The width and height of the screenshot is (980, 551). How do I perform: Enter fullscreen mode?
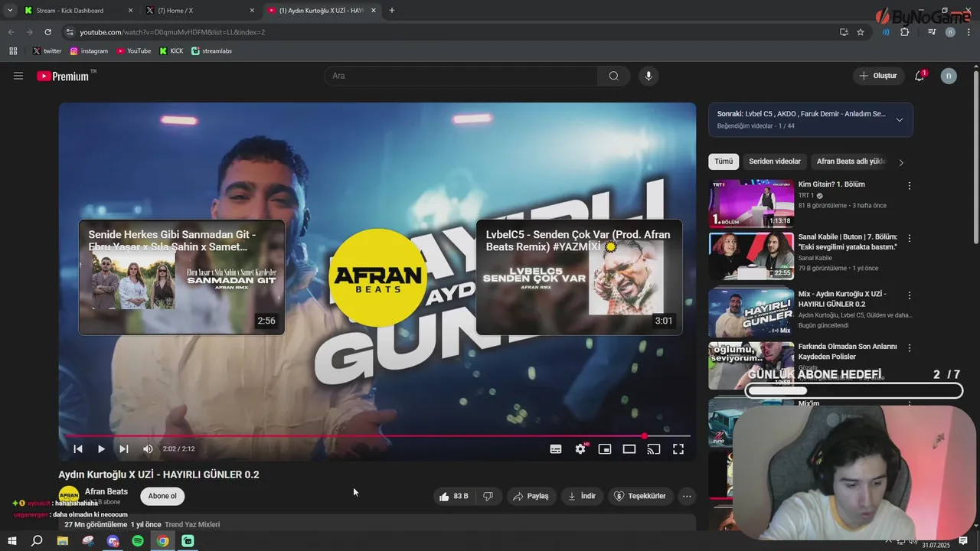tap(678, 449)
